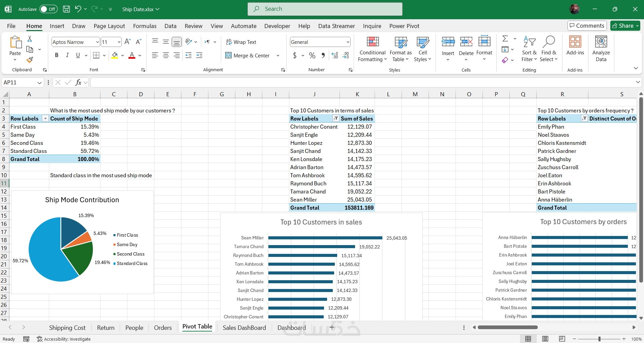Click the Cut scissors icon
Viewport: 644px width, 343px height.
pos(30,39)
